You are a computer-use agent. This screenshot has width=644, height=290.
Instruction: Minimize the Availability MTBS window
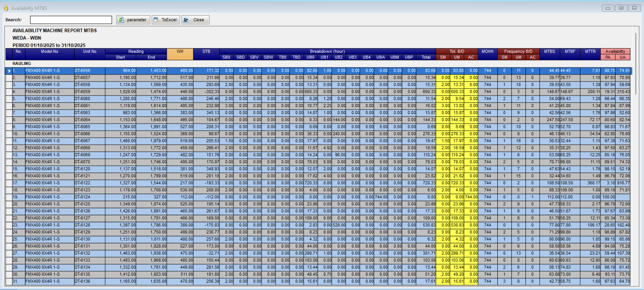click(x=608, y=8)
